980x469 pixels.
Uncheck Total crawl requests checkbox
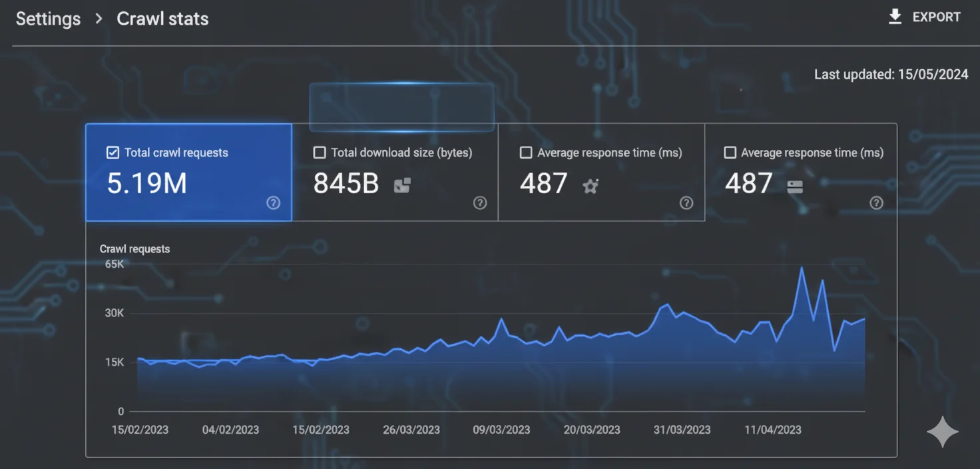[x=113, y=152]
